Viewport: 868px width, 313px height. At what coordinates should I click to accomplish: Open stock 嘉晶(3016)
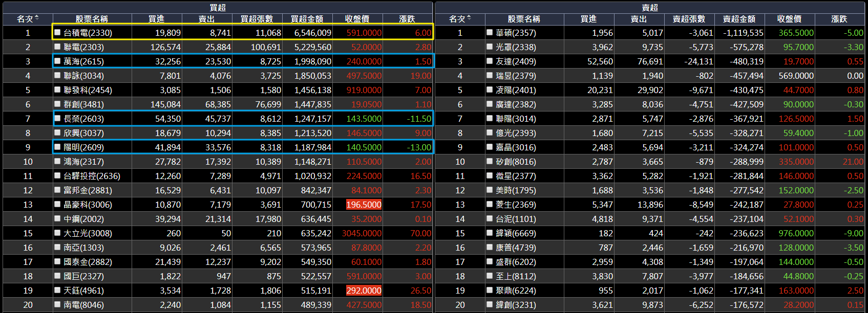pyautogui.click(x=516, y=147)
